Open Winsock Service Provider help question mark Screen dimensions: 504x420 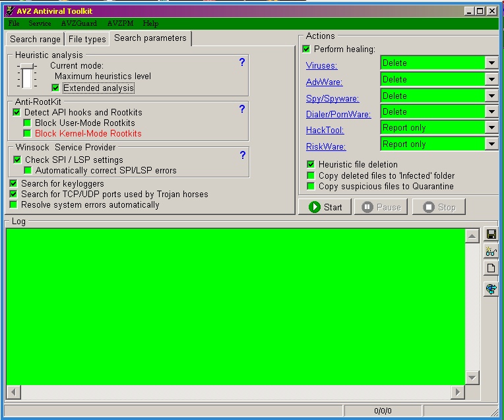click(x=243, y=155)
